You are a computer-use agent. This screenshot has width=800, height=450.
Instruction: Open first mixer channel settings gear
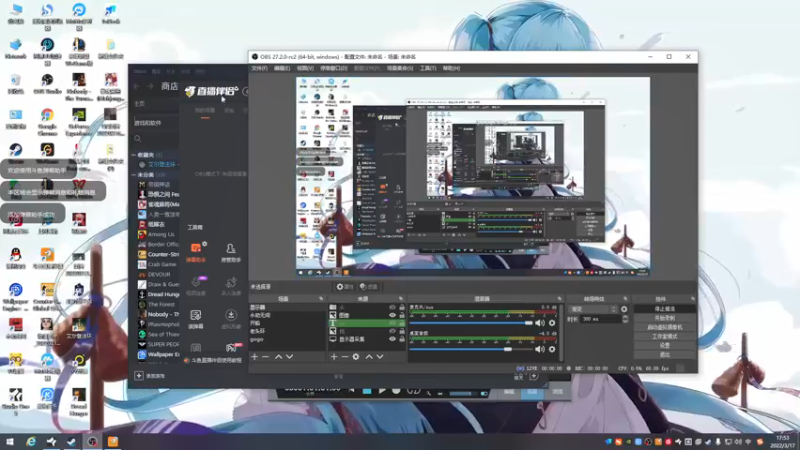(552, 323)
